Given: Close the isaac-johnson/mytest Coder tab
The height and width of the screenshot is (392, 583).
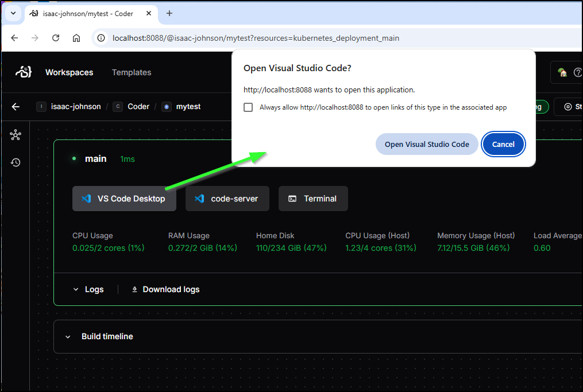Looking at the screenshot, I should [x=149, y=13].
